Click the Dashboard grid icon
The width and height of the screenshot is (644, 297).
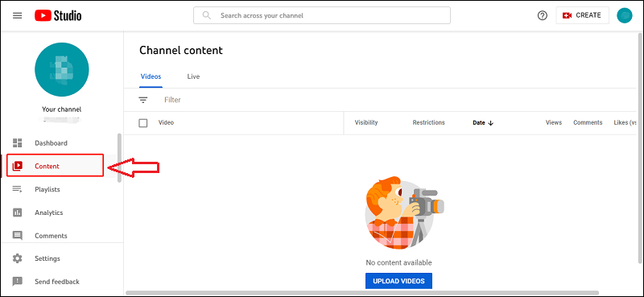click(x=17, y=143)
